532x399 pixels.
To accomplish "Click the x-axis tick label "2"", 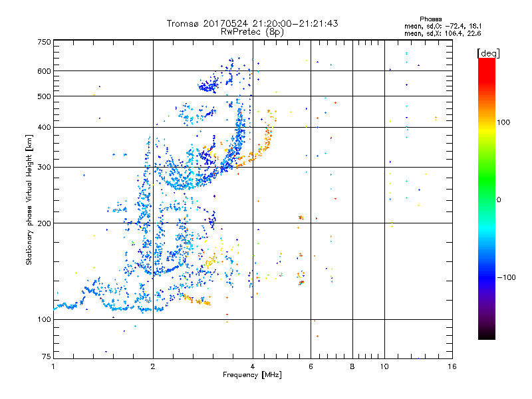I will click(x=153, y=366).
